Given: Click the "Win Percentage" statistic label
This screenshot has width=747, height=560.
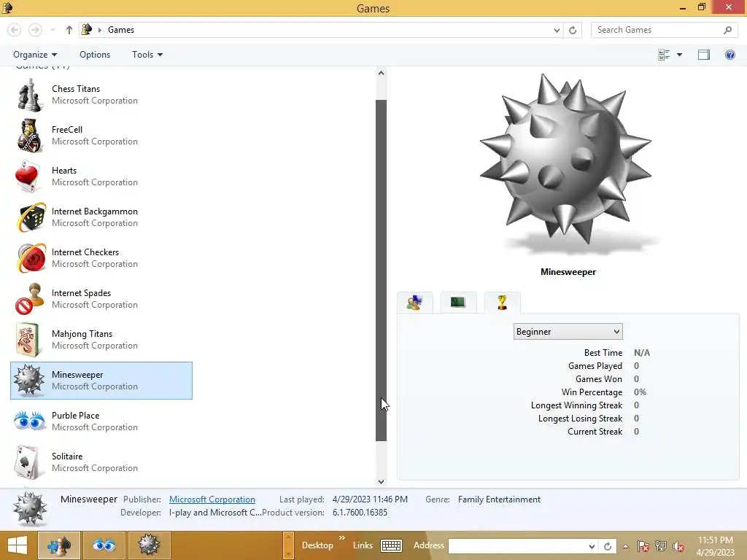Looking at the screenshot, I should (x=592, y=392).
